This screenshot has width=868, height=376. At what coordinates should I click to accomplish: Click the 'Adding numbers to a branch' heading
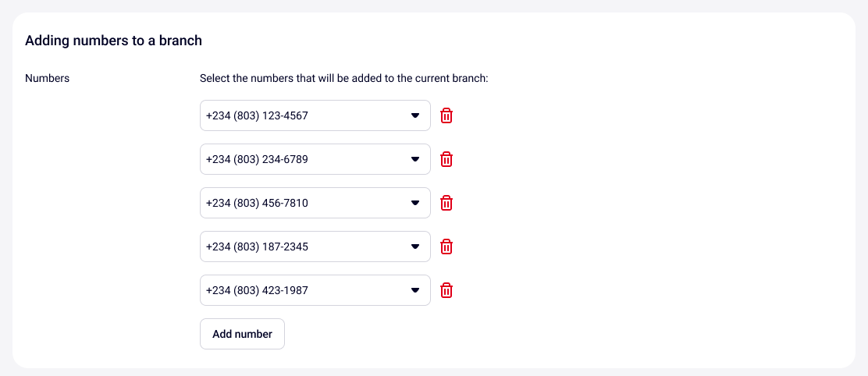114,41
